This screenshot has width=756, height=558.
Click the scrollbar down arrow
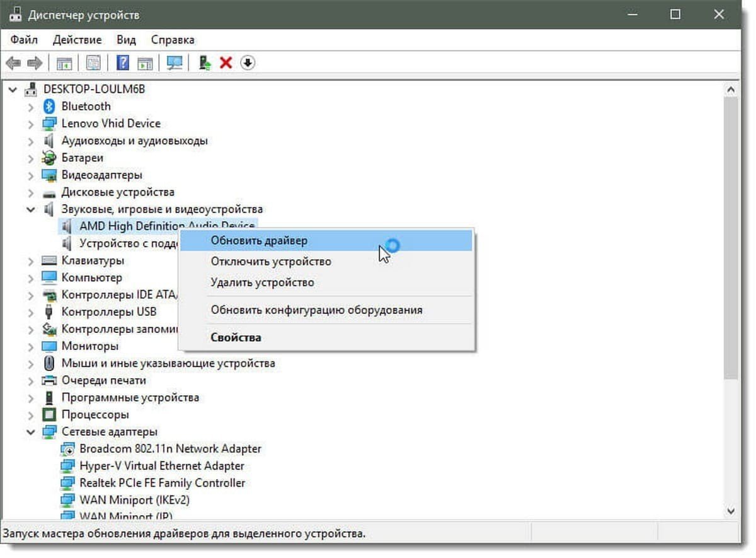click(x=731, y=511)
